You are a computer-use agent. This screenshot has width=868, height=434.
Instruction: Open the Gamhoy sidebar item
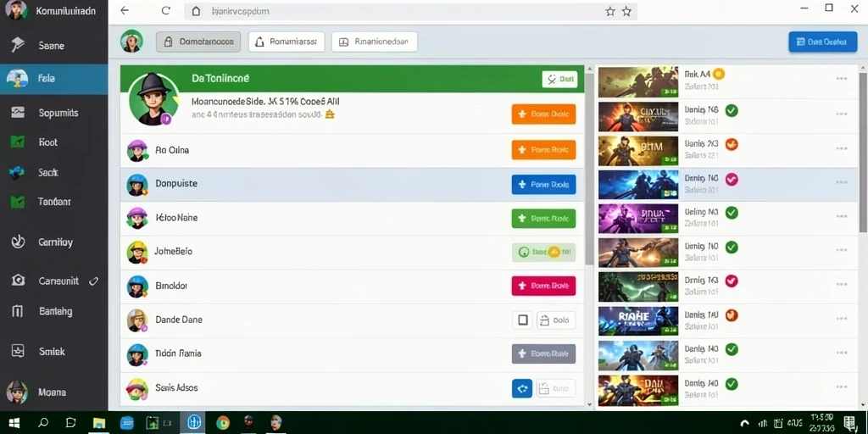(55, 242)
